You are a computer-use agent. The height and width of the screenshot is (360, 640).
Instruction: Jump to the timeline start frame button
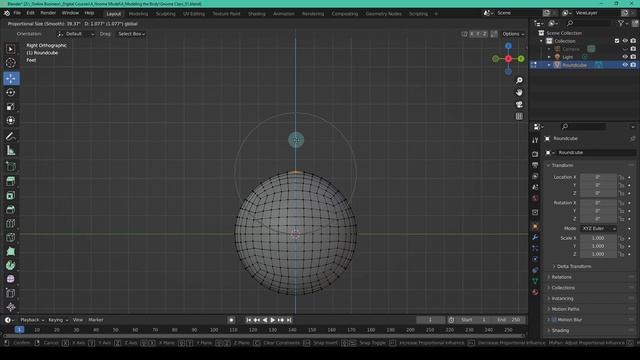coord(249,320)
